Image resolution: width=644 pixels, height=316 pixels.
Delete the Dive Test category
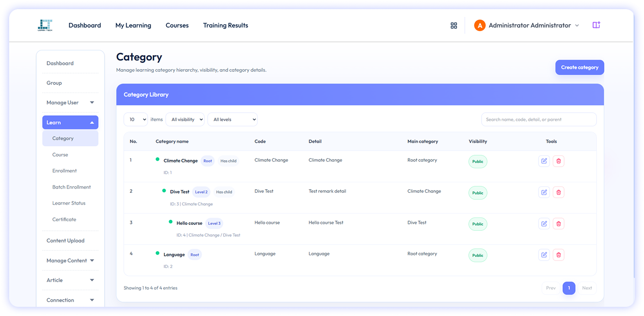click(558, 192)
